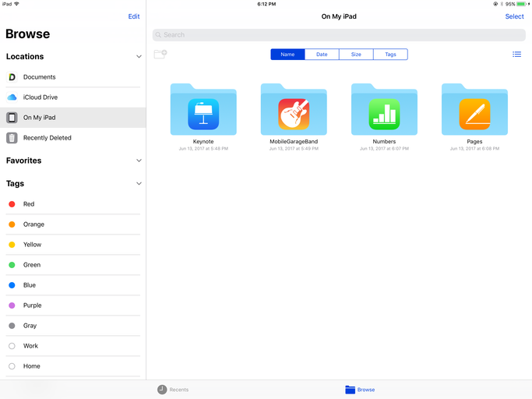This screenshot has height=399, width=532.
Task: Sort files by Name
Action: pos(287,55)
